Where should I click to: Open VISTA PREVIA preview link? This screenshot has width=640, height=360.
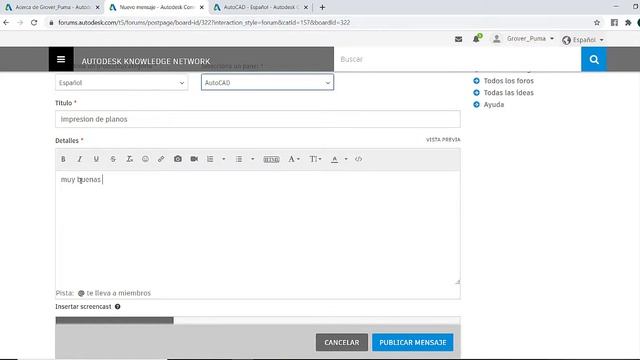tap(443, 140)
